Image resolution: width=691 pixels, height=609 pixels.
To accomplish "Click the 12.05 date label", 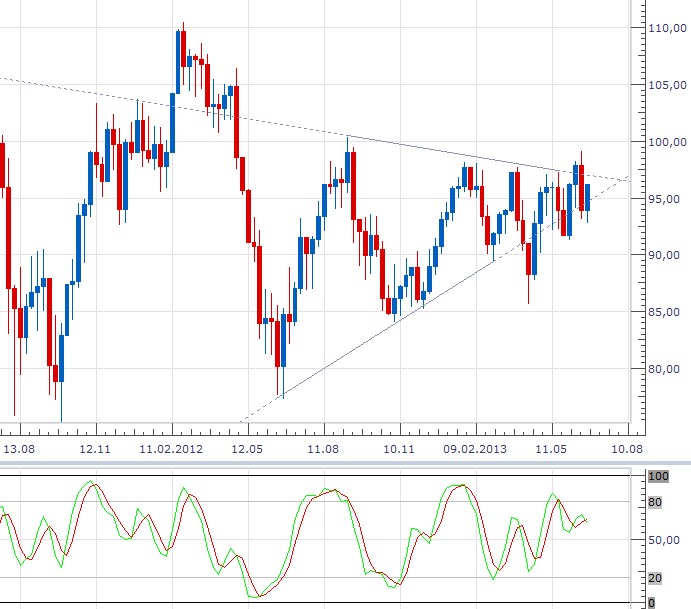I will (247, 449).
